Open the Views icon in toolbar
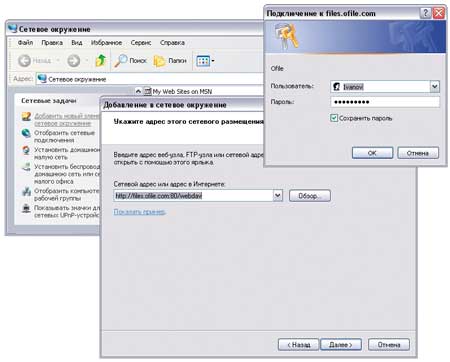This screenshot has height=362, width=450. (203, 61)
